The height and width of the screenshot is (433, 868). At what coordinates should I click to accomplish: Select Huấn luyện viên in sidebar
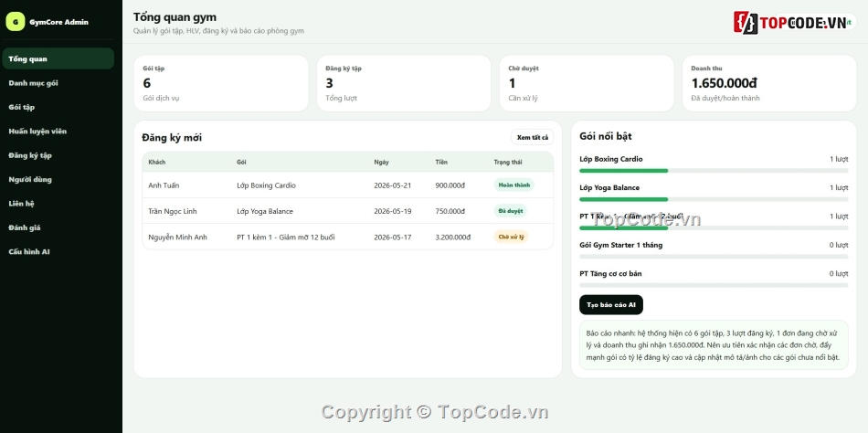click(58, 132)
